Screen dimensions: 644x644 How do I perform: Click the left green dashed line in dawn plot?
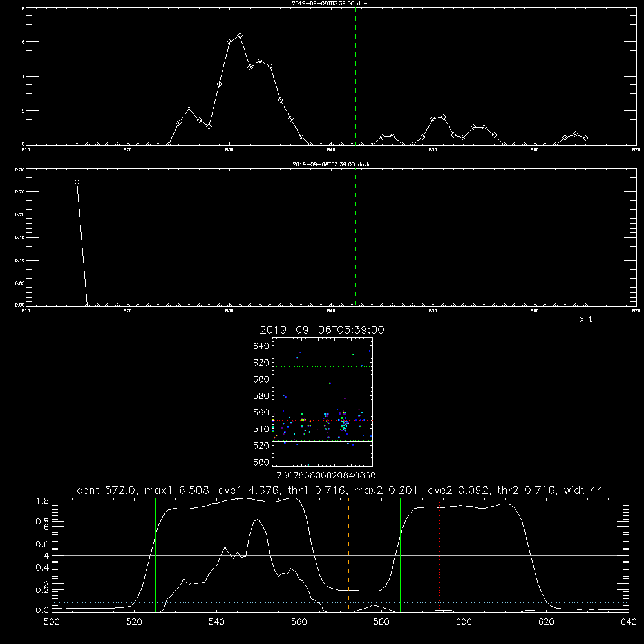coord(205,76)
